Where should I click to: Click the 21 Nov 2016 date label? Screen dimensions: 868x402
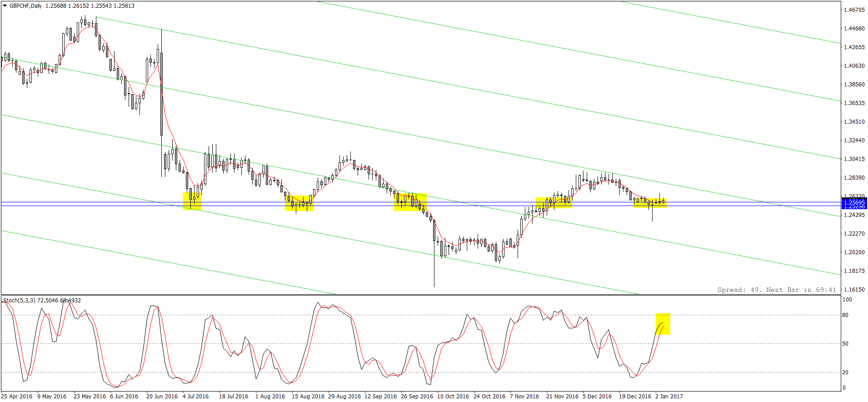[562, 396]
